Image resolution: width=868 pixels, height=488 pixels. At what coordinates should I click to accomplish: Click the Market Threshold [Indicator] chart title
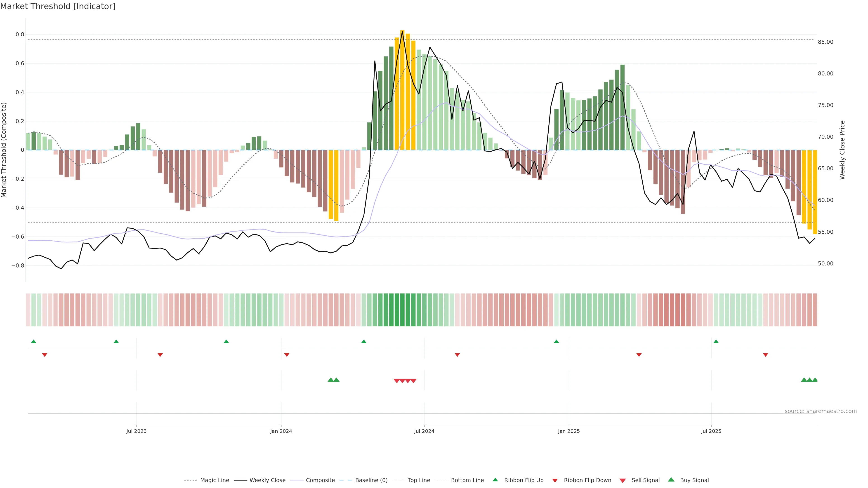[58, 6]
